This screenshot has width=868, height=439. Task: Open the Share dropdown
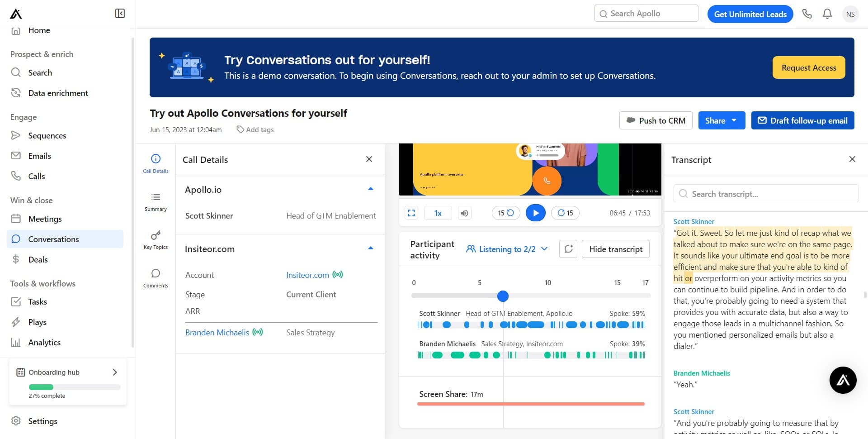click(721, 120)
